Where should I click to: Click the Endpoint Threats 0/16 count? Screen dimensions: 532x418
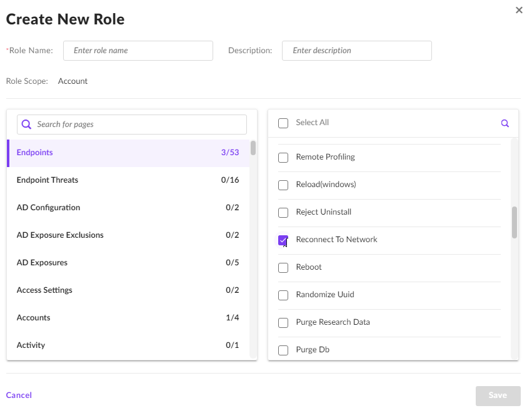click(230, 180)
